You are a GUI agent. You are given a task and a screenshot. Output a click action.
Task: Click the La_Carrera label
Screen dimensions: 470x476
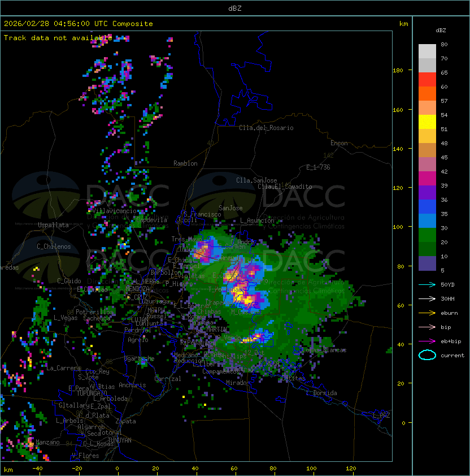coord(64,368)
